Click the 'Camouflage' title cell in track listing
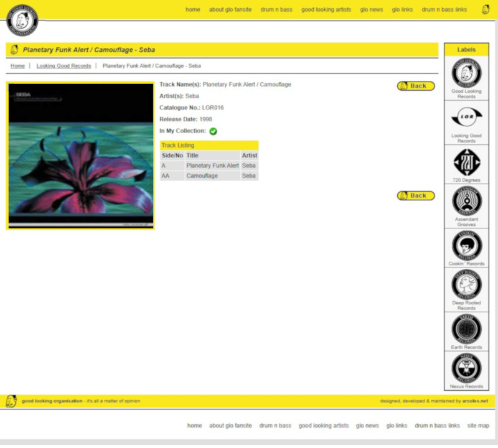This screenshot has height=448, width=498. (212, 175)
